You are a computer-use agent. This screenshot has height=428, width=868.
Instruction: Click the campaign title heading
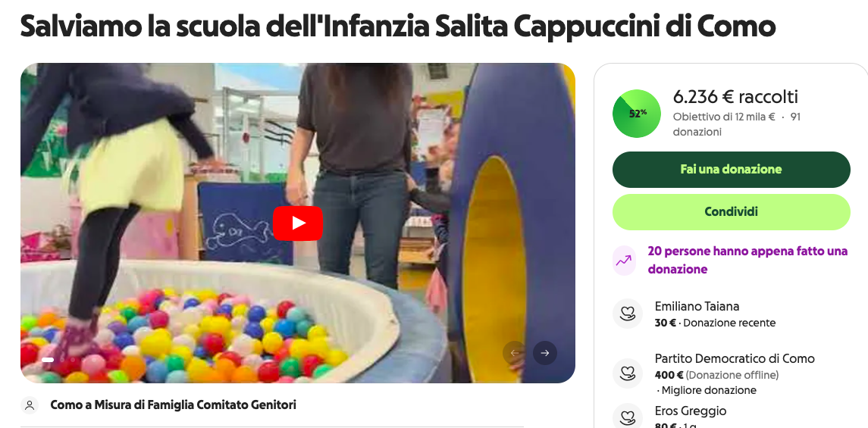(397, 26)
